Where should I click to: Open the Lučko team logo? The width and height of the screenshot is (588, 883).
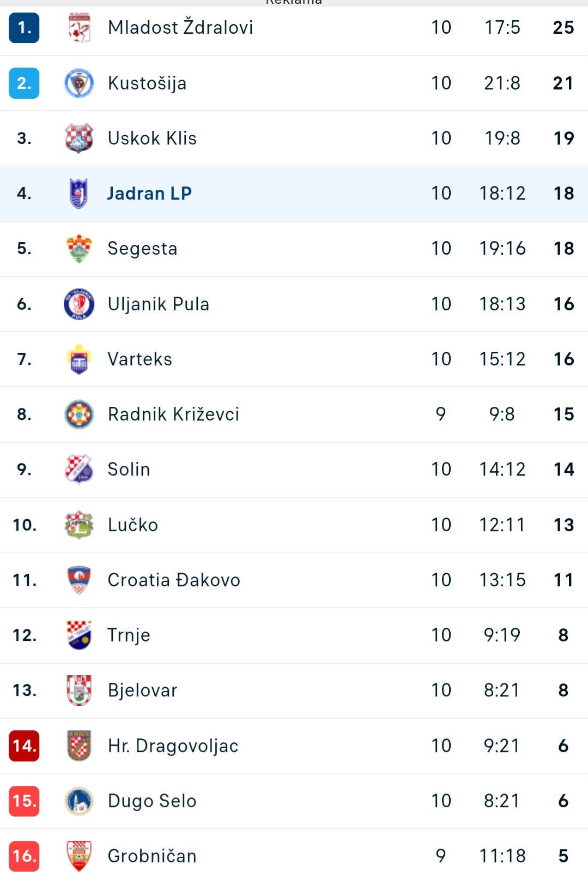(x=79, y=525)
